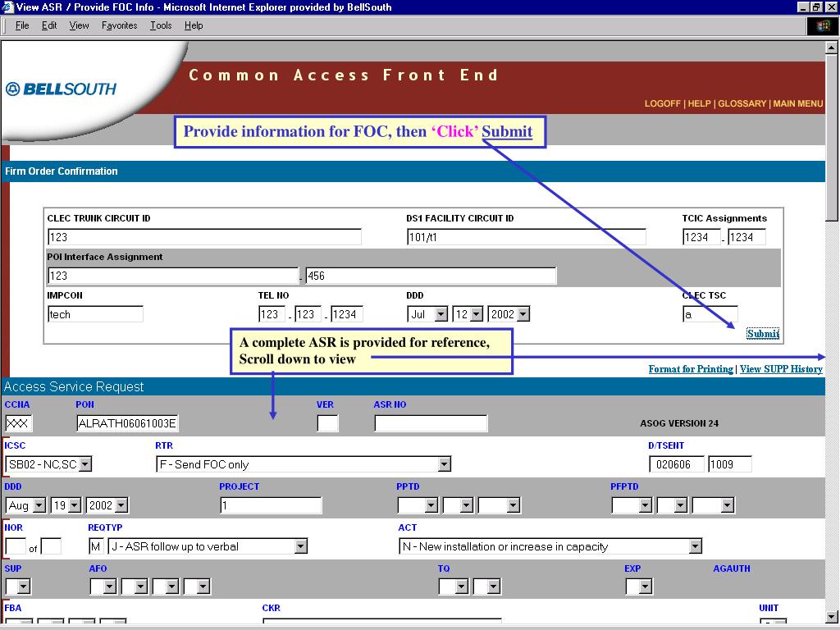Click the CLEC TSC input field

click(x=710, y=314)
